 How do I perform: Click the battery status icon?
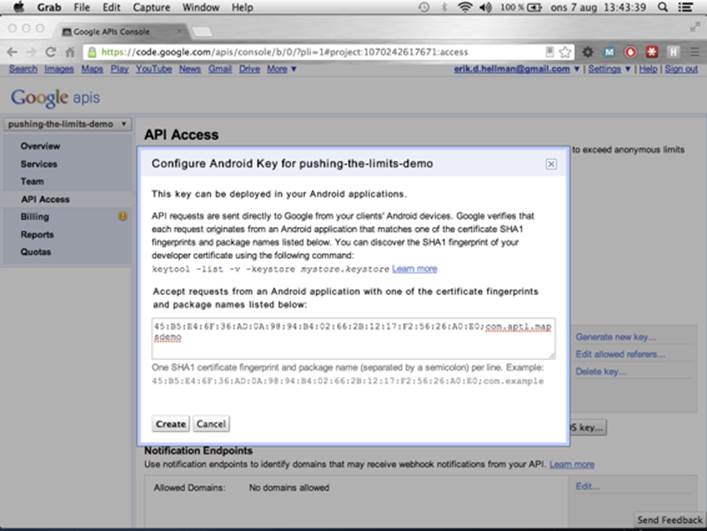click(x=534, y=7)
